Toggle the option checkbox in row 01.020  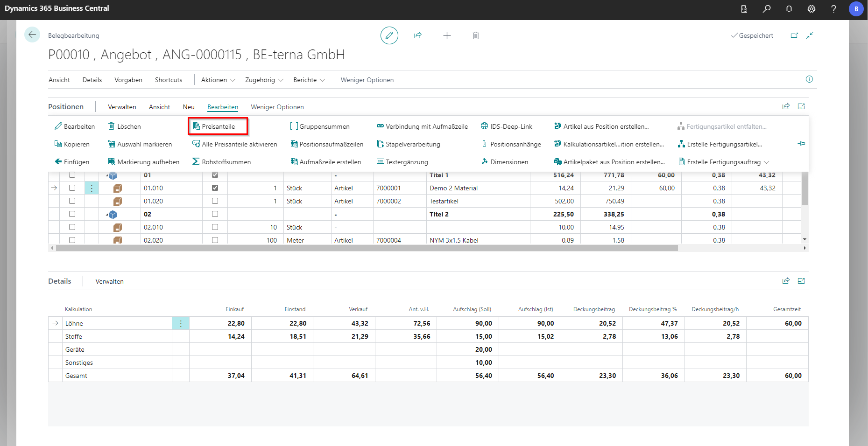pyautogui.click(x=215, y=201)
